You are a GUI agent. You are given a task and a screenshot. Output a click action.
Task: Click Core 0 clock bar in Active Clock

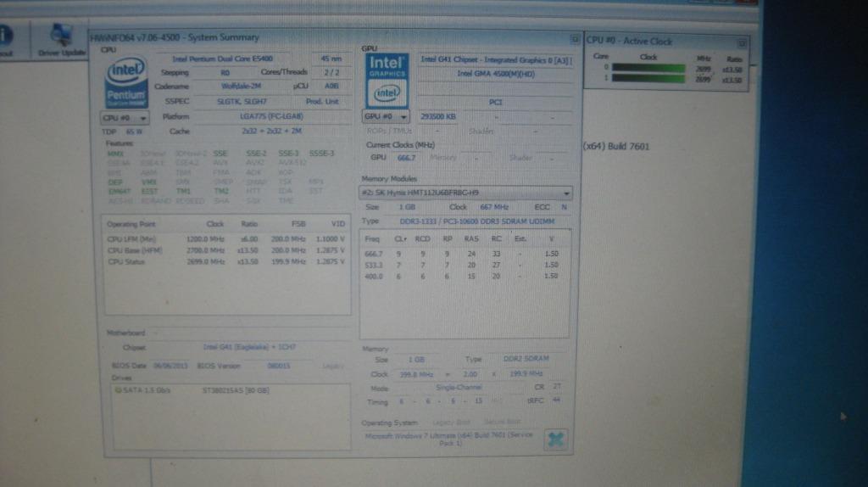pyautogui.click(x=648, y=68)
